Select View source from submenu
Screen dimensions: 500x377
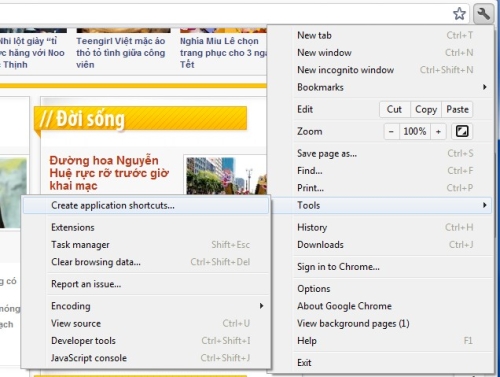[x=146, y=323]
